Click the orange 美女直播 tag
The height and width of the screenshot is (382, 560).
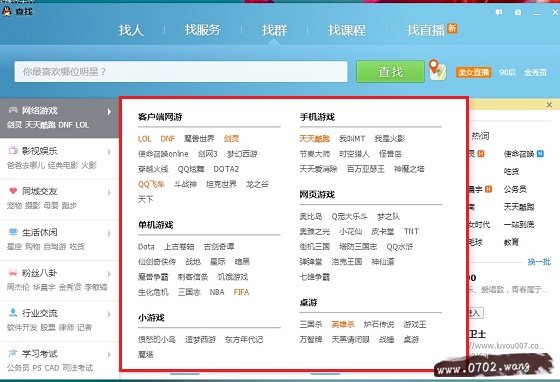click(x=473, y=72)
